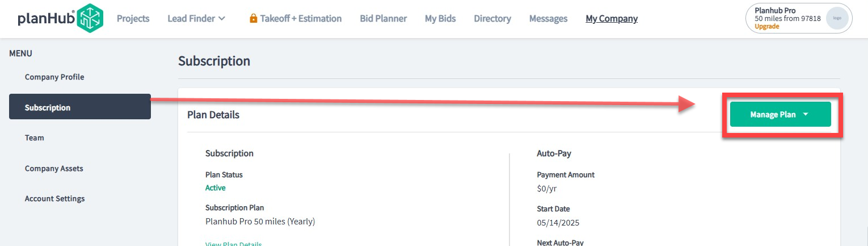Click the planHub logo
Viewport: 868px width, 246px height.
click(61, 18)
